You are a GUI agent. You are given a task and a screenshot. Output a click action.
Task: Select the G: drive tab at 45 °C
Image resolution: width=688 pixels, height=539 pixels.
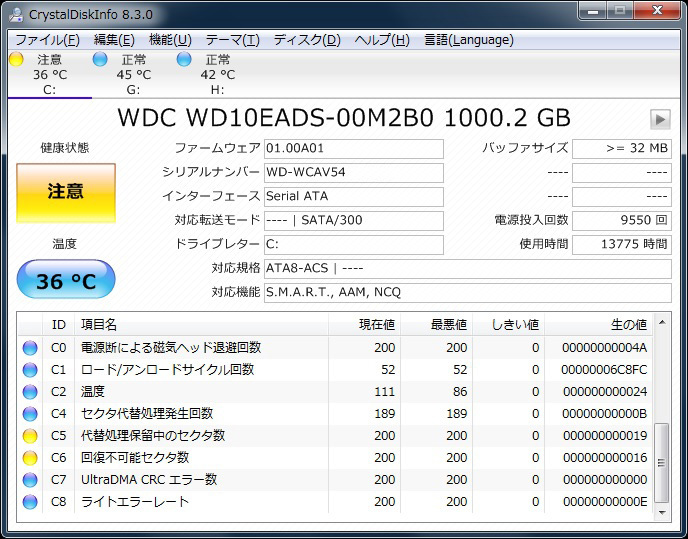pyautogui.click(x=133, y=75)
